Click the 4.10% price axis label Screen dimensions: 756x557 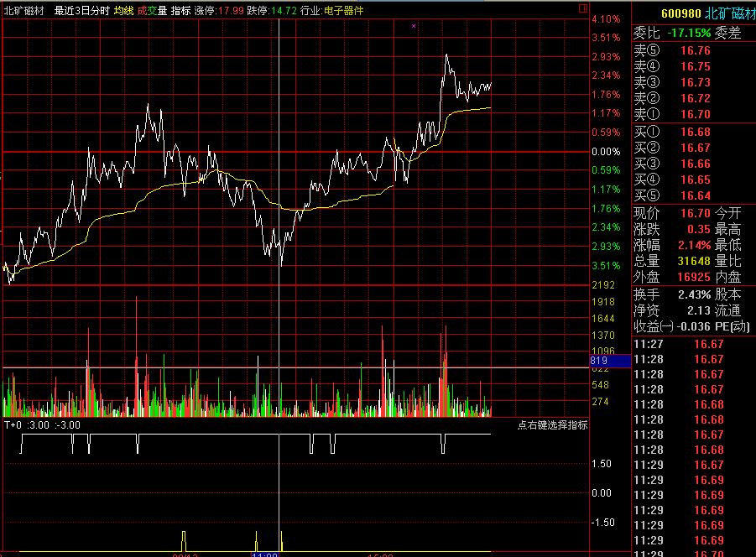606,19
